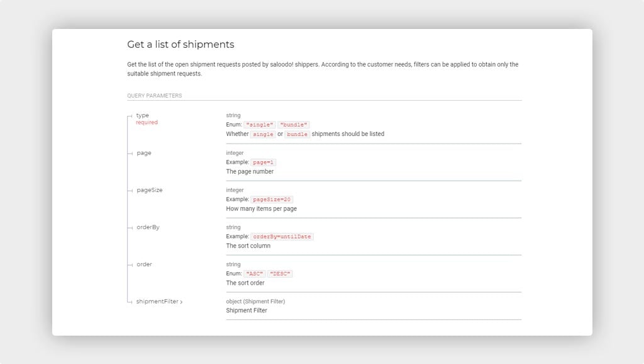Select the order parameter name

point(144,264)
